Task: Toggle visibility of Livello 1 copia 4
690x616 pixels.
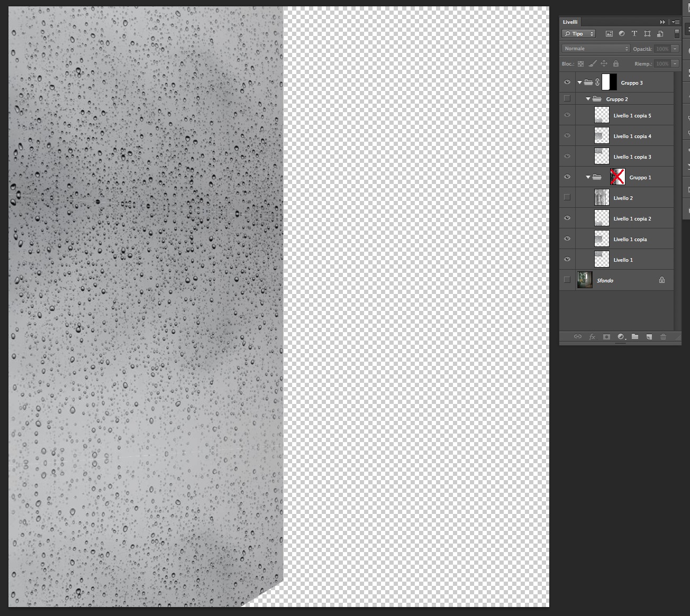Action: (567, 136)
